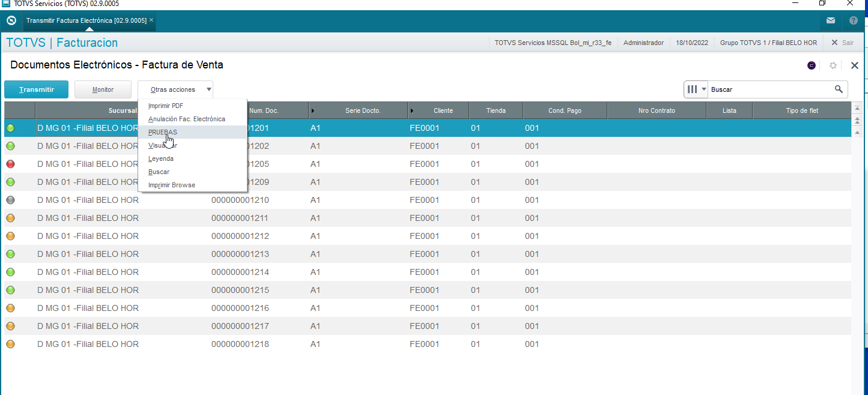Focus the Buscar search field
Image resolution: width=868 pixels, height=395 pixels.
tap(771, 89)
